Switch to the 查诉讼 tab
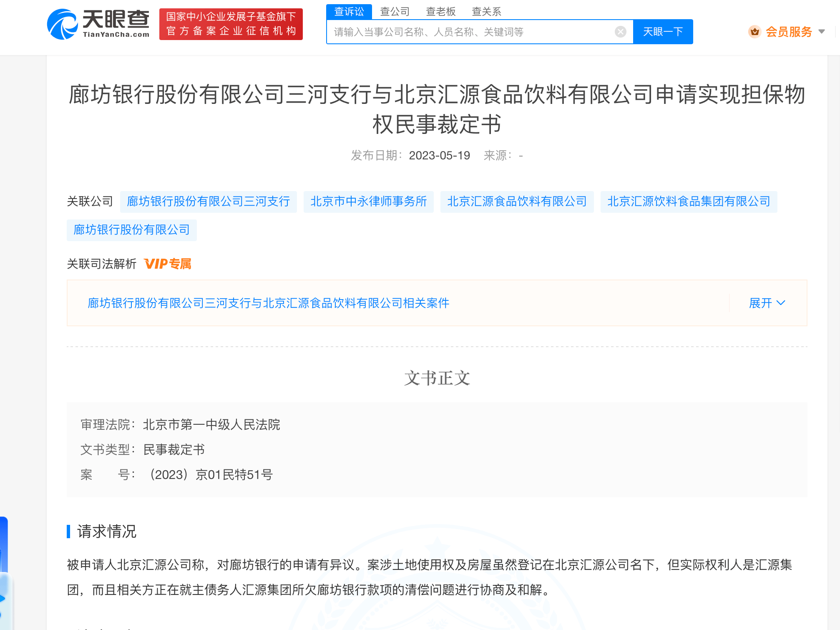 pos(349,12)
